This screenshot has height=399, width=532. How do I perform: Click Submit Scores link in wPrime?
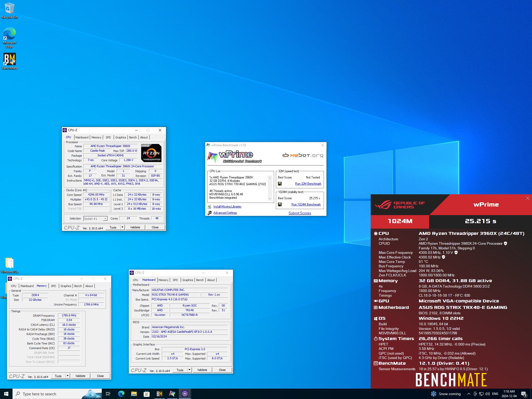(300, 213)
